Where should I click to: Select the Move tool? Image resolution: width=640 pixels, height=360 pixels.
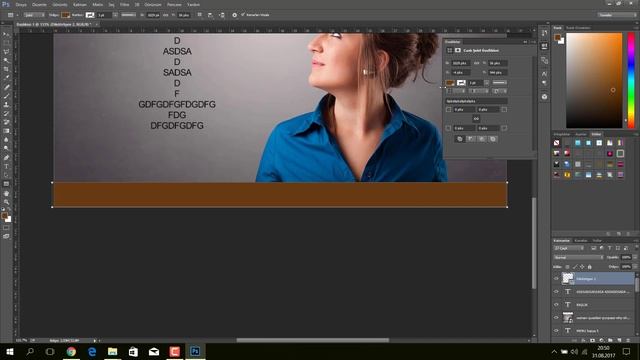(x=6, y=34)
